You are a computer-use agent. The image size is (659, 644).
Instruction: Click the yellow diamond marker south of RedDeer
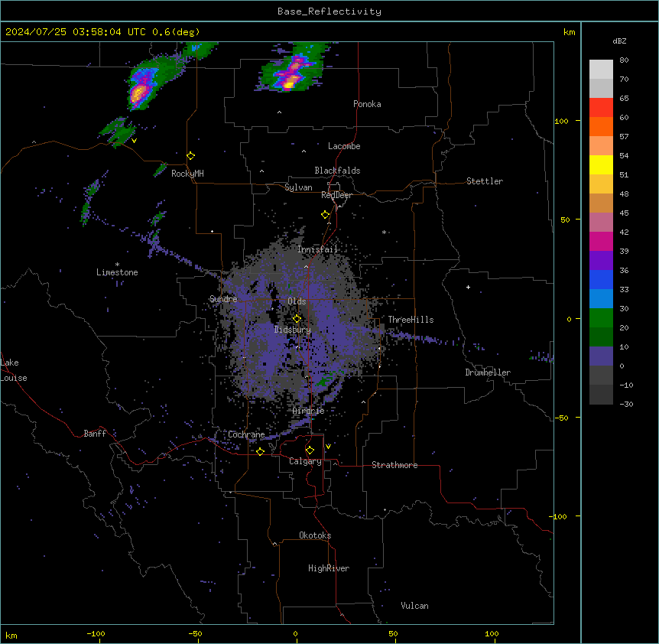pos(325,215)
